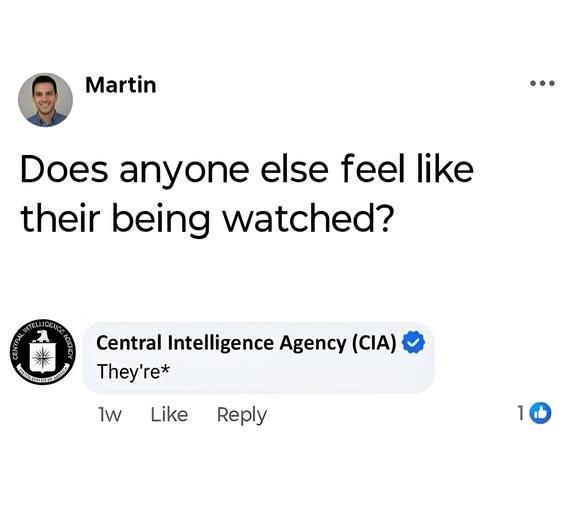565x509 pixels.
Task: Open Central Intelligence Agency (CIA) profile name
Action: click(x=246, y=343)
